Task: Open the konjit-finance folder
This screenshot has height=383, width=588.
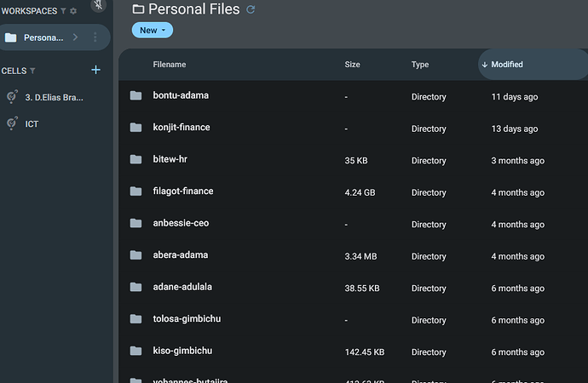Action: tap(182, 128)
